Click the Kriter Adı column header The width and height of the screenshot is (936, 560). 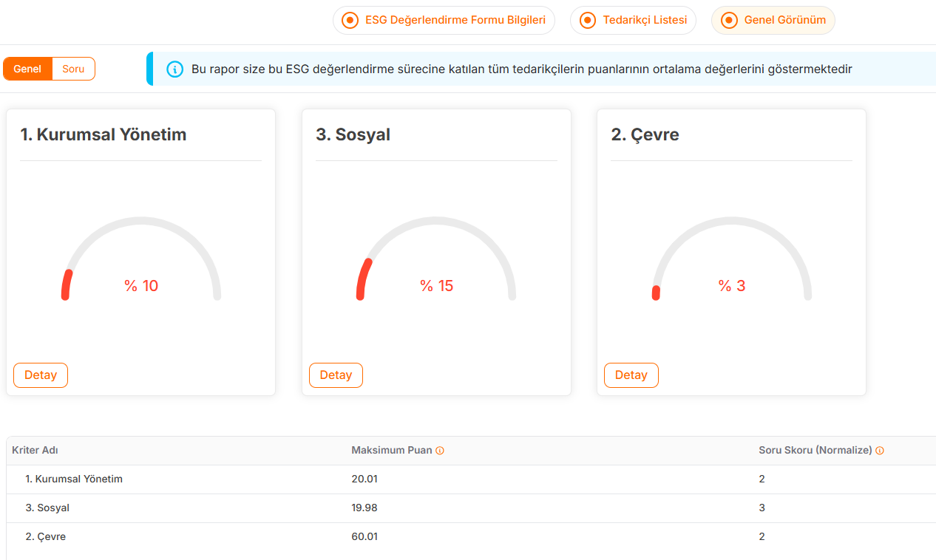[35, 451]
